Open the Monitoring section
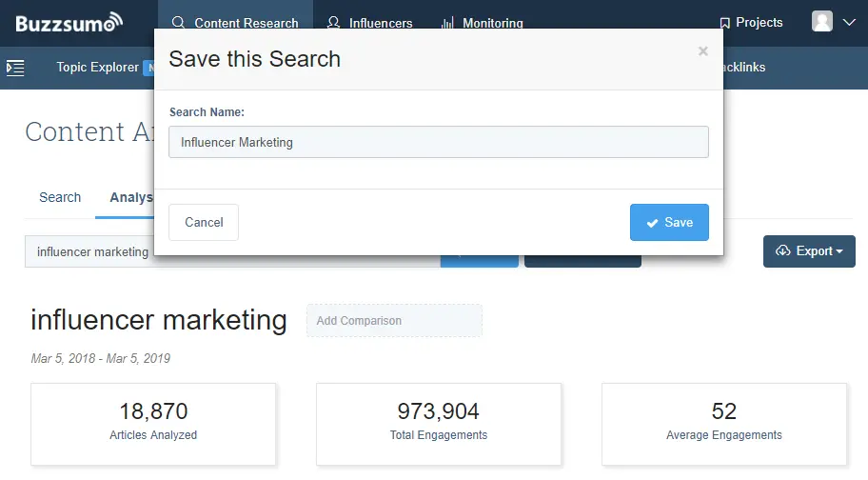Viewport: 868px width, 480px height. point(483,22)
